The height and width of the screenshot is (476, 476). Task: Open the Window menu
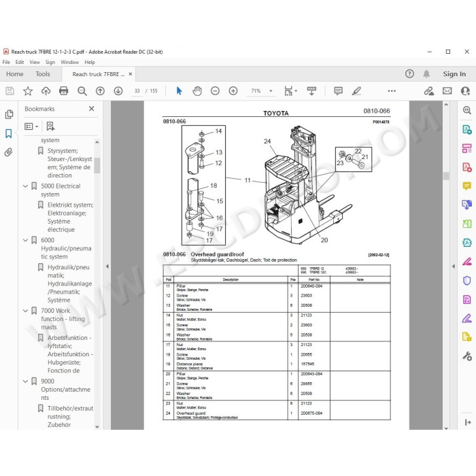(69, 62)
